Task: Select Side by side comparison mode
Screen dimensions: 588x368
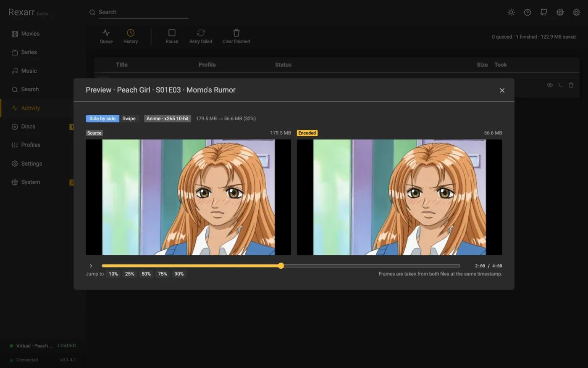Action: pos(102,119)
